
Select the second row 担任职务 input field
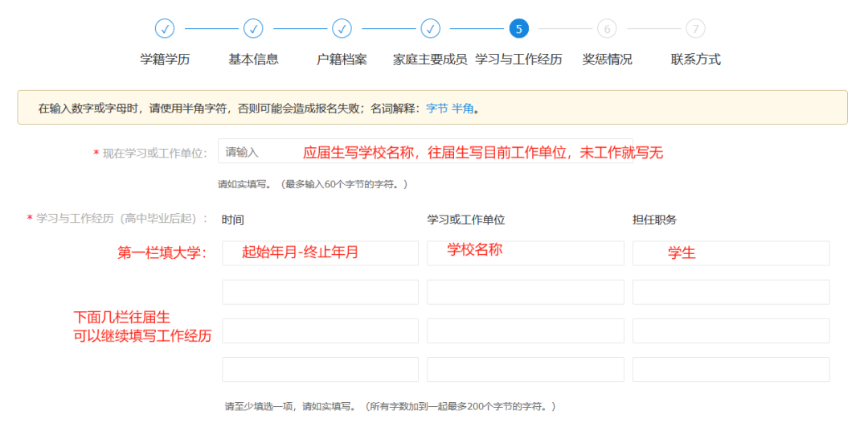(x=731, y=292)
